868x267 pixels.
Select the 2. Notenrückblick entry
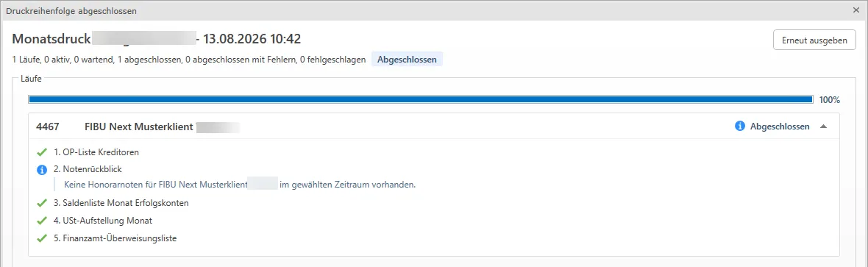point(88,169)
